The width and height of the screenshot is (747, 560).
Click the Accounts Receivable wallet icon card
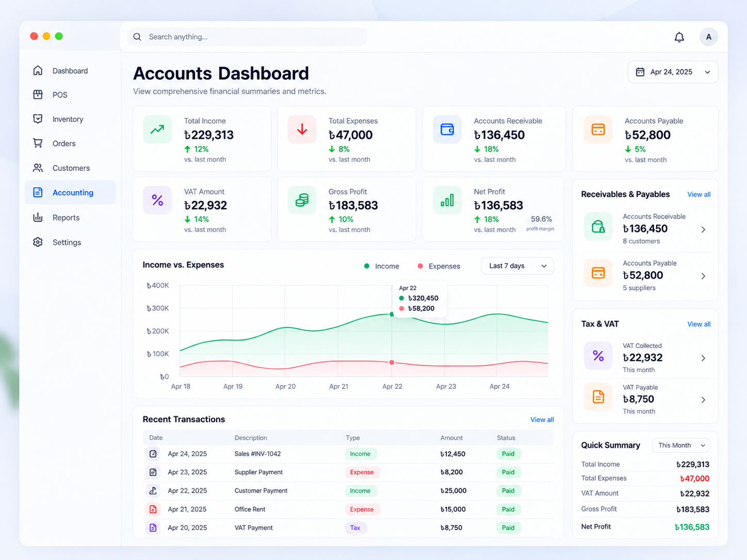pos(447,129)
